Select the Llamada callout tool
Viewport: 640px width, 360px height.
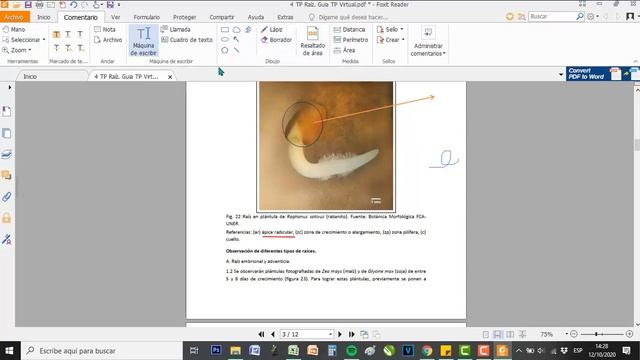click(176, 29)
